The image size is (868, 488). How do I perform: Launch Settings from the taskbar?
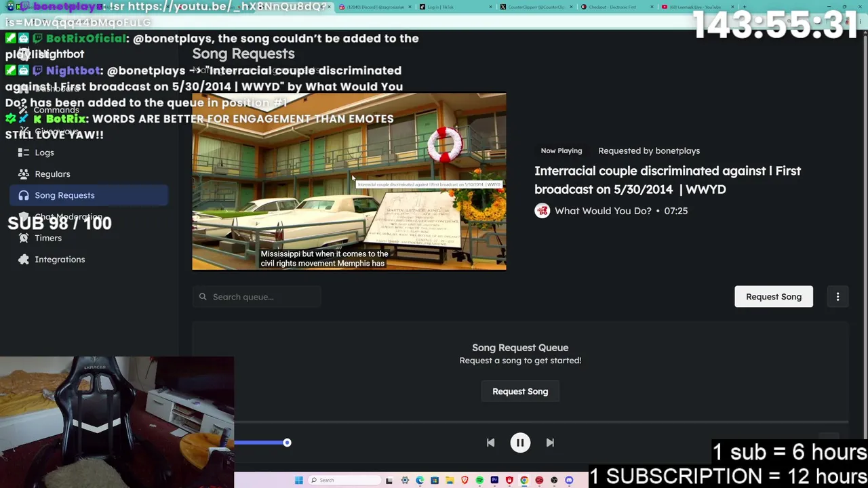[x=405, y=481]
